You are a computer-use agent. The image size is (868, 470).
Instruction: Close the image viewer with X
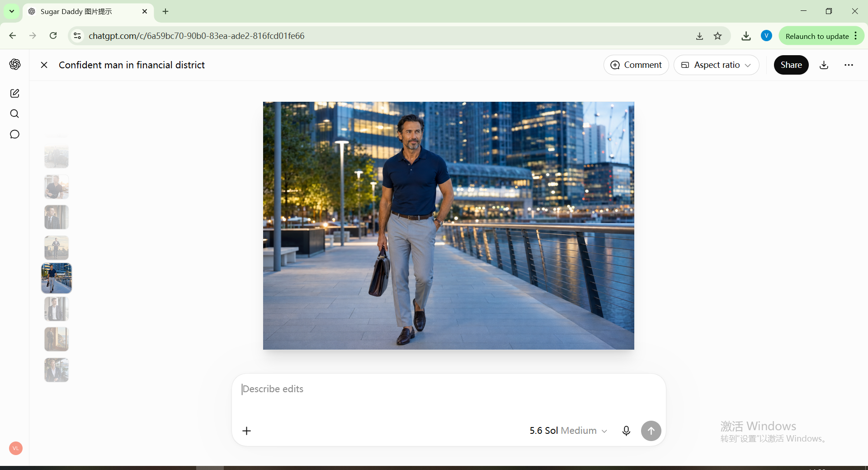pyautogui.click(x=44, y=65)
